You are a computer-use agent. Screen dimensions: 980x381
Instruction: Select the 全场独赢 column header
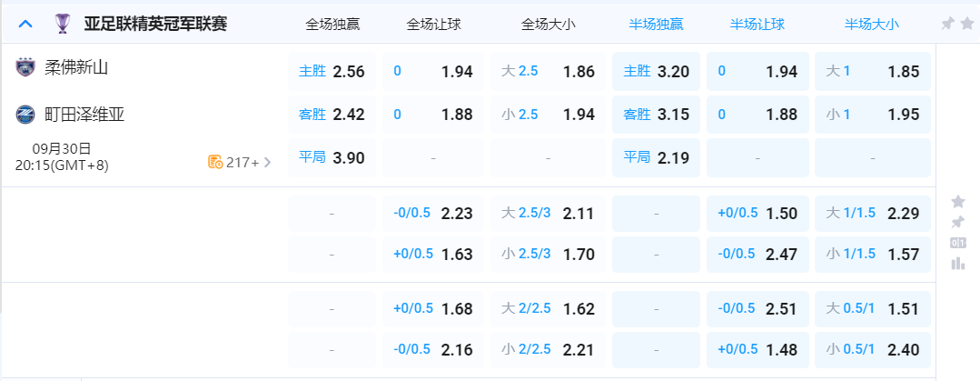coord(332,25)
